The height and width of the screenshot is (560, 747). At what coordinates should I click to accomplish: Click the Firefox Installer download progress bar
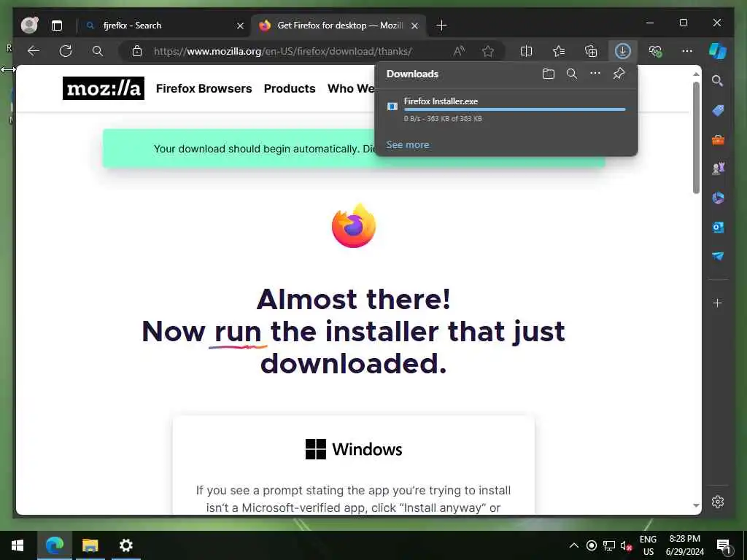514,109
